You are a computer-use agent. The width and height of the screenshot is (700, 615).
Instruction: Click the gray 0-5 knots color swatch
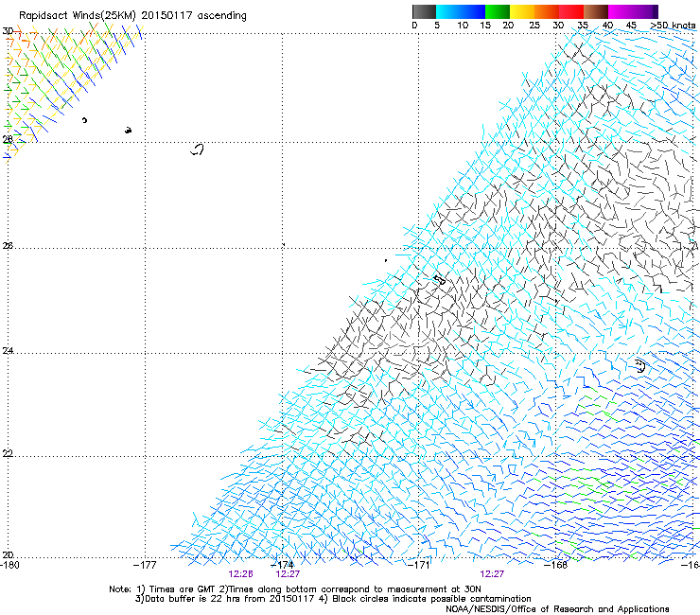(424, 11)
